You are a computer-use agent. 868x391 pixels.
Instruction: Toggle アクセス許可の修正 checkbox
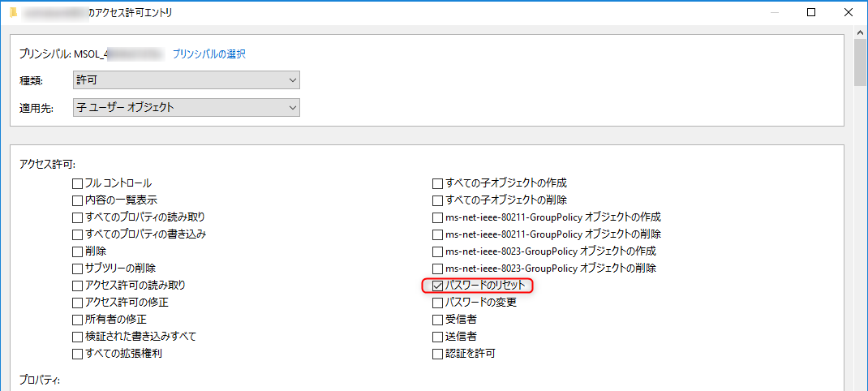(77, 303)
